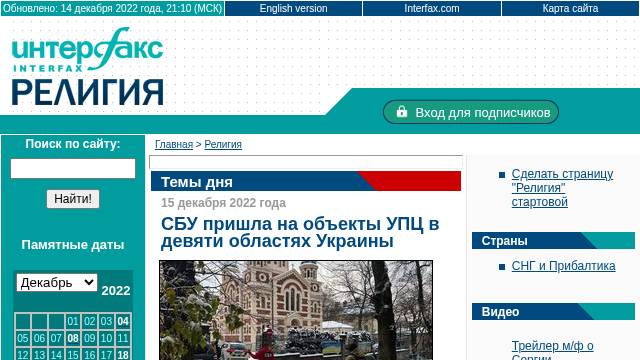Select calendar date 16
This screenshot has height=360, width=640.
89,354
